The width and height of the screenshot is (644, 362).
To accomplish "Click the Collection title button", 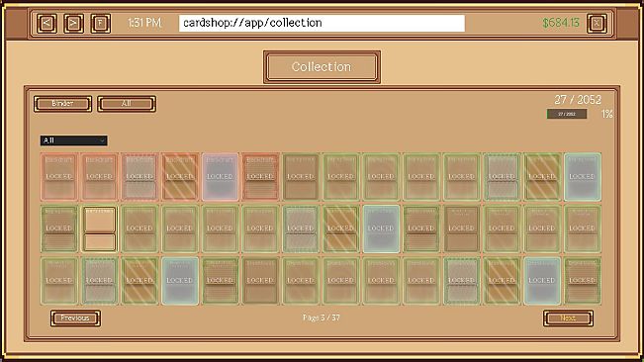I will (322, 67).
